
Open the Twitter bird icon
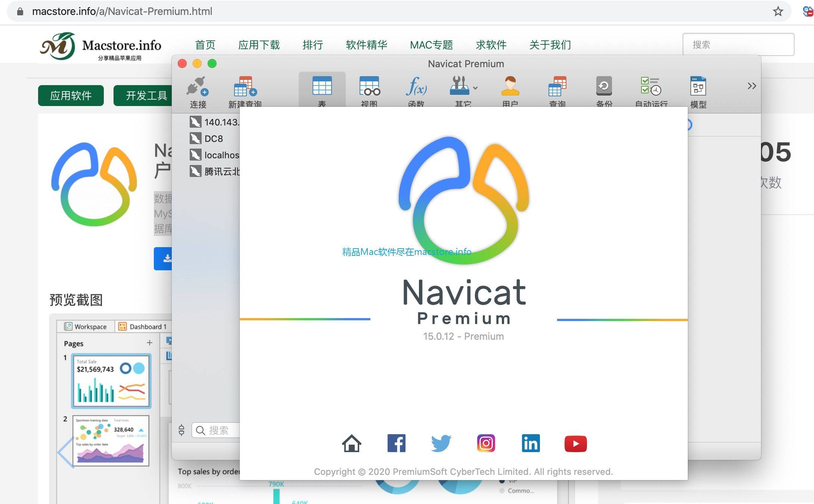tap(441, 444)
